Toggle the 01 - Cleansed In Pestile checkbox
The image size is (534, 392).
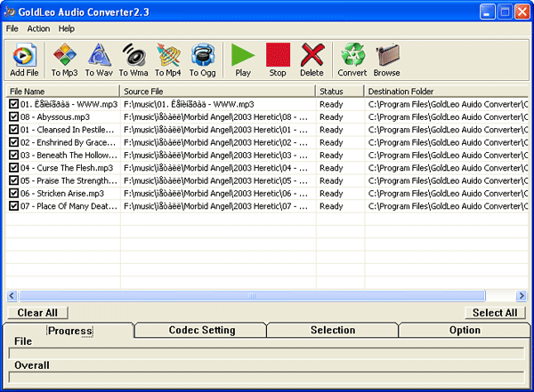[13, 129]
